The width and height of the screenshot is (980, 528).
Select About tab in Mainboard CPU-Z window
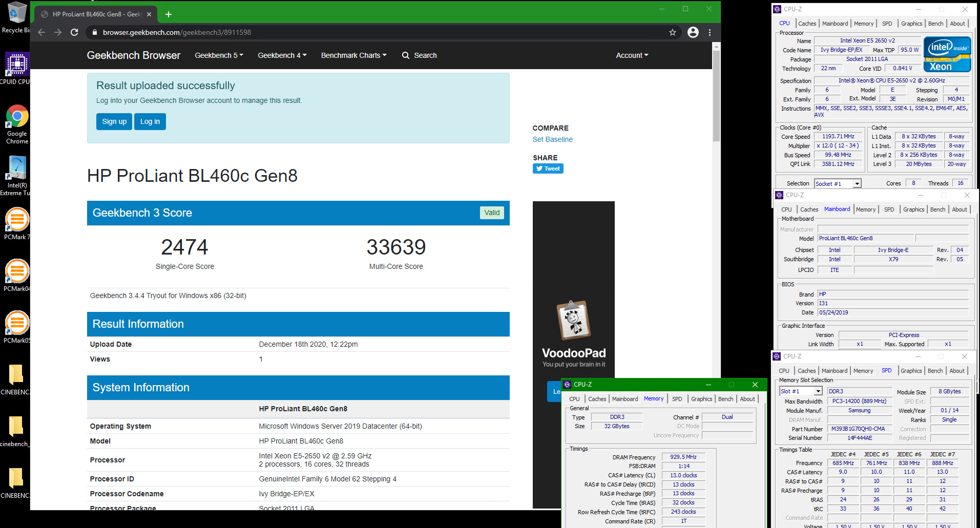960,209
